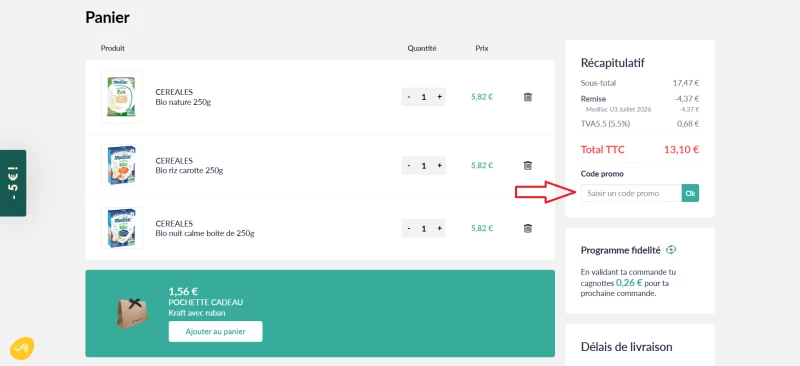Select the Panier page title
Screen dimensions: 800x366
tap(107, 17)
